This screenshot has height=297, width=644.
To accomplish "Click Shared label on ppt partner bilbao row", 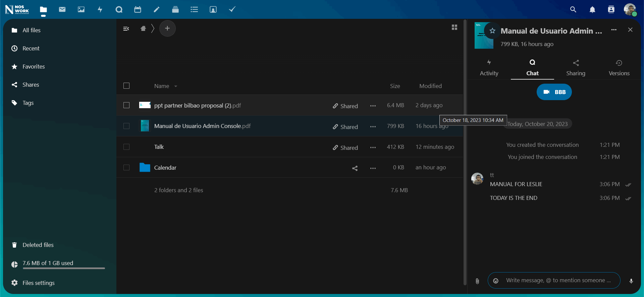I will 345,106.
